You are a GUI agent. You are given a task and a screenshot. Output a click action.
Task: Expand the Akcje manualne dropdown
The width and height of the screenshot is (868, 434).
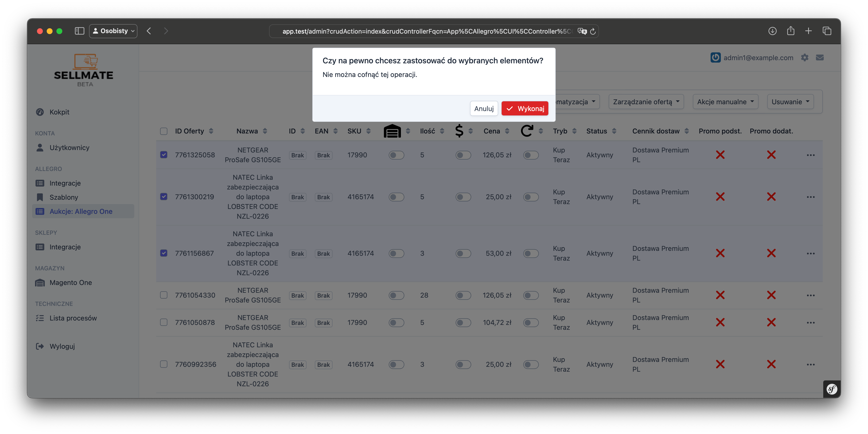click(x=725, y=102)
